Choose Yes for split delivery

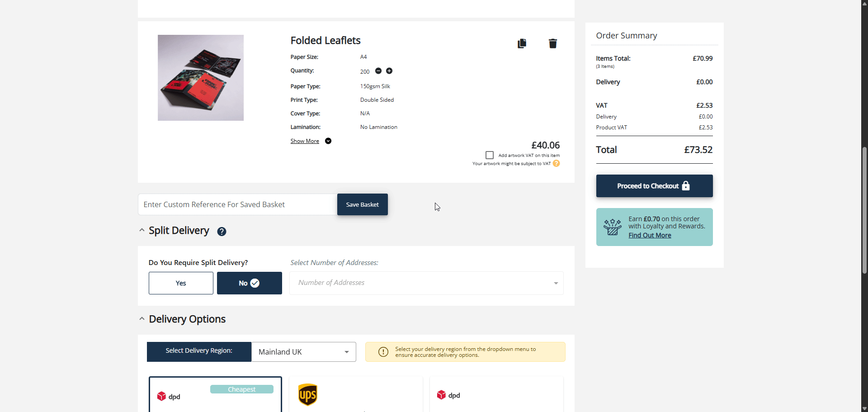[x=181, y=283]
